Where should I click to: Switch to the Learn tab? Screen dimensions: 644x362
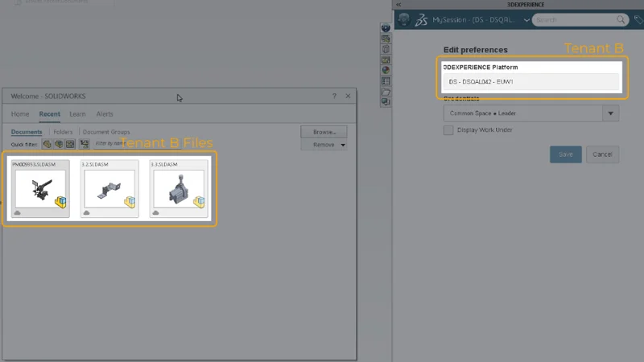tap(77, 114)
